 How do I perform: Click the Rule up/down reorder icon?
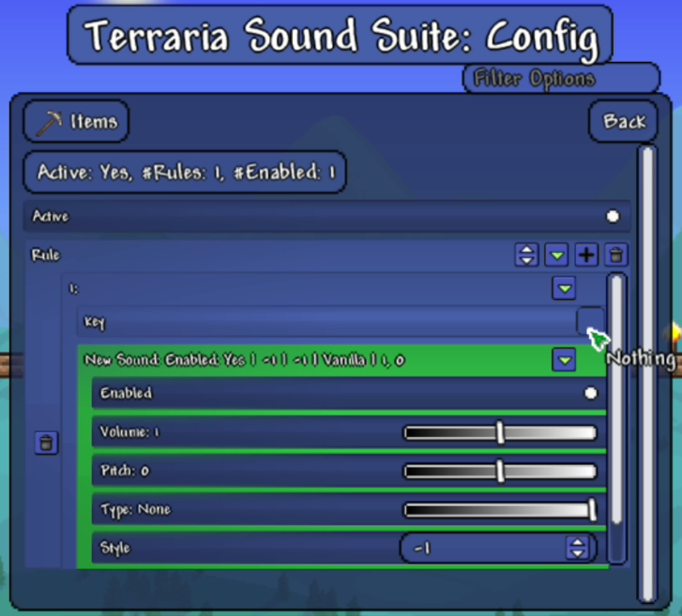tap(526, 255)
